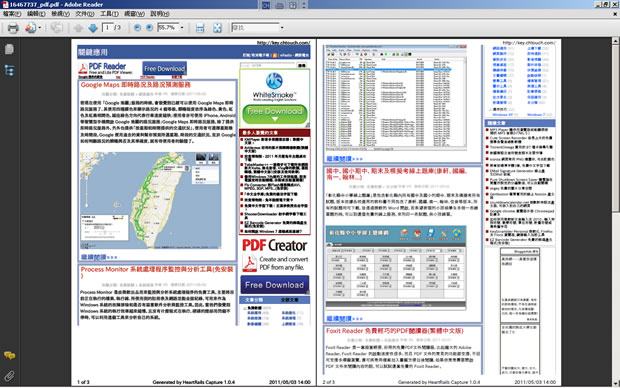Click 繼續閱讀 link under Process Monitor screenshot
620x388 pixels.
[x=344, y=159]
